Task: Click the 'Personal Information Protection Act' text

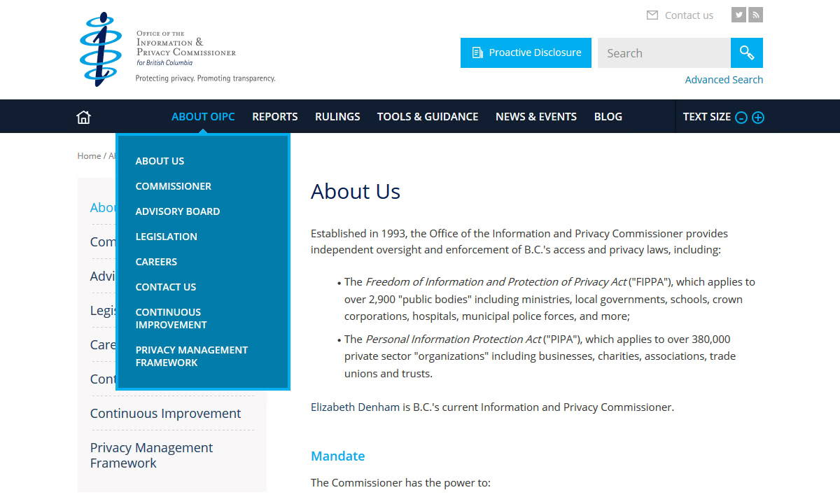Action: 454,339
